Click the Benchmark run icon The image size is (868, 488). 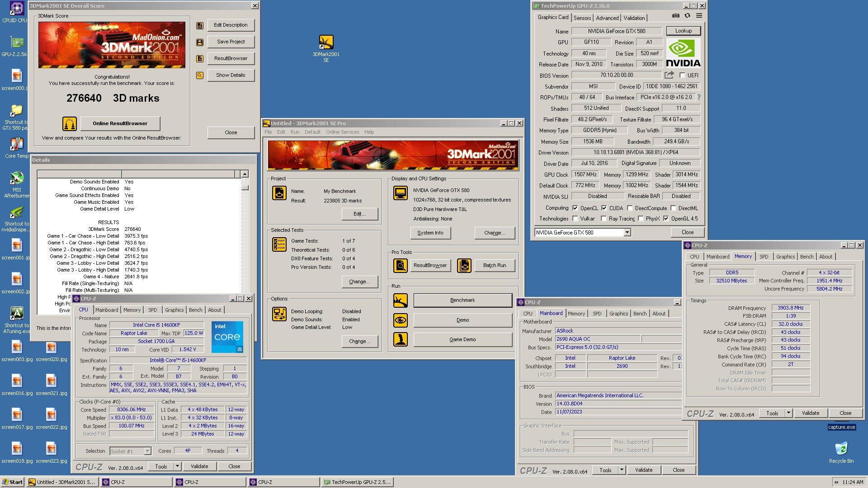(400, 300)
